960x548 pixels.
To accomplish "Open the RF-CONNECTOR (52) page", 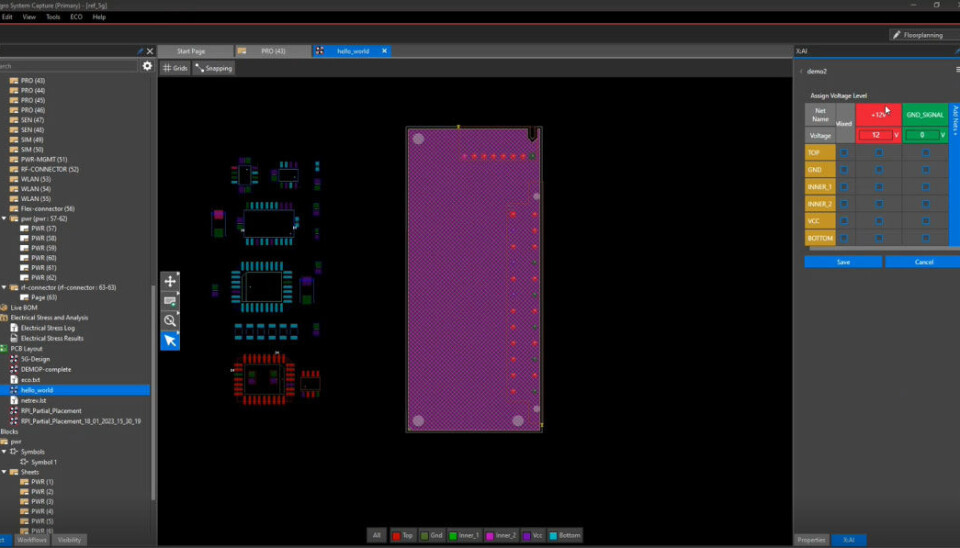I will click(50, 169).
